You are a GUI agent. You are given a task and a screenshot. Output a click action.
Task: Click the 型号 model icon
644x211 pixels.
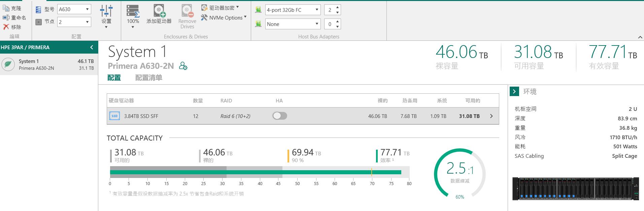38,10
